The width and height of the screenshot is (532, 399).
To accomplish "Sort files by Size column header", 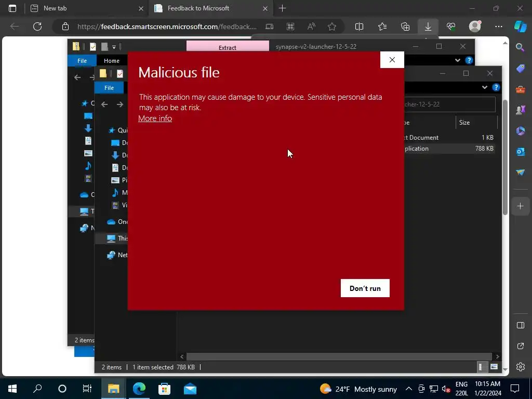I will point(476,123).
